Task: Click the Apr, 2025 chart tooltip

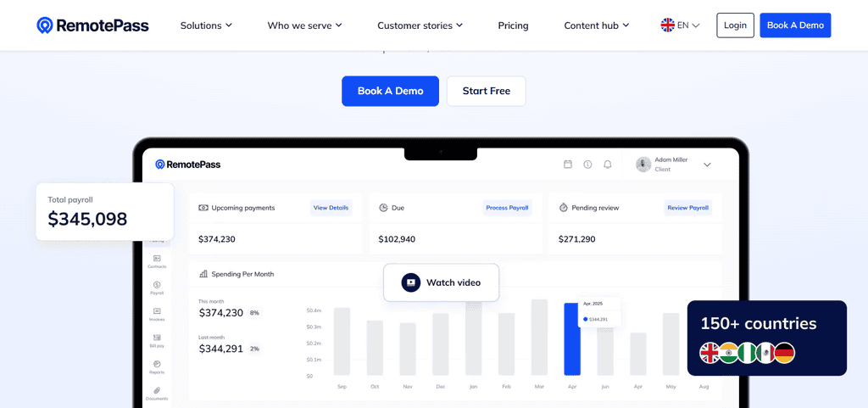Action: 599,311
